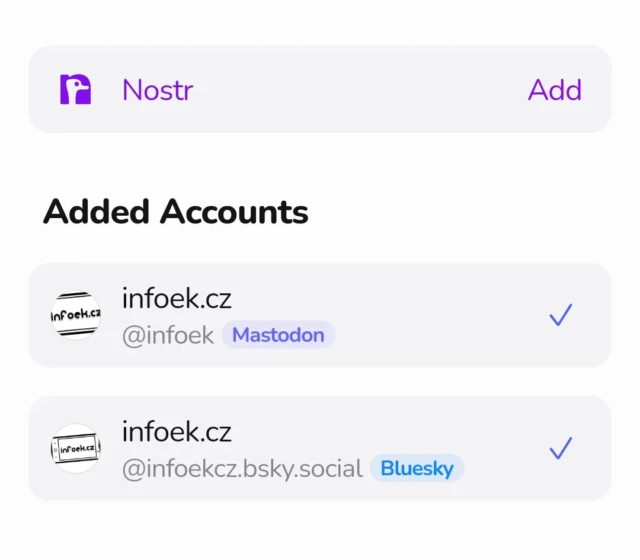Click the purple Nostr logo icon
Image resolution: width=640 pixels, height=560 pixels.
(x=75, y=90)
